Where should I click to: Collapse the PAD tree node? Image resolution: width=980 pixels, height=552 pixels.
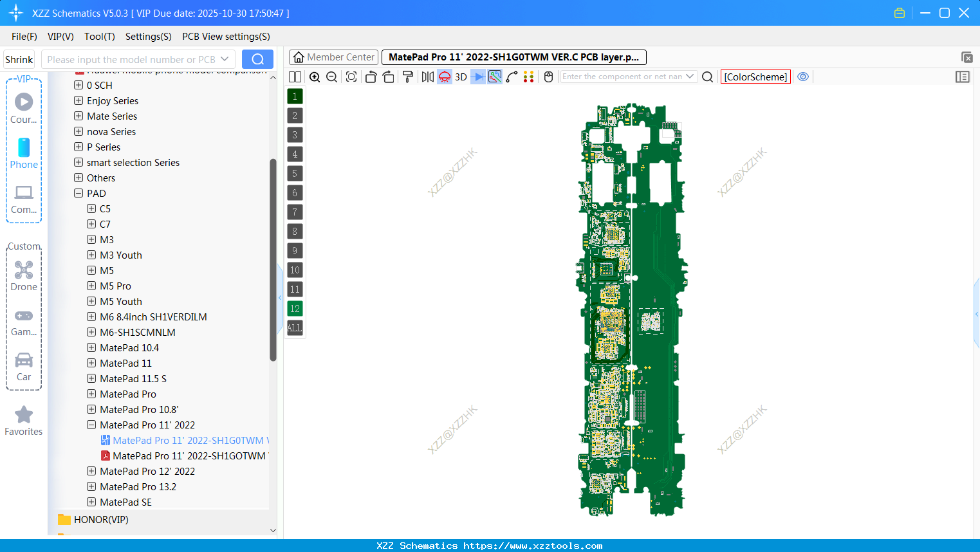click(79, 193)
